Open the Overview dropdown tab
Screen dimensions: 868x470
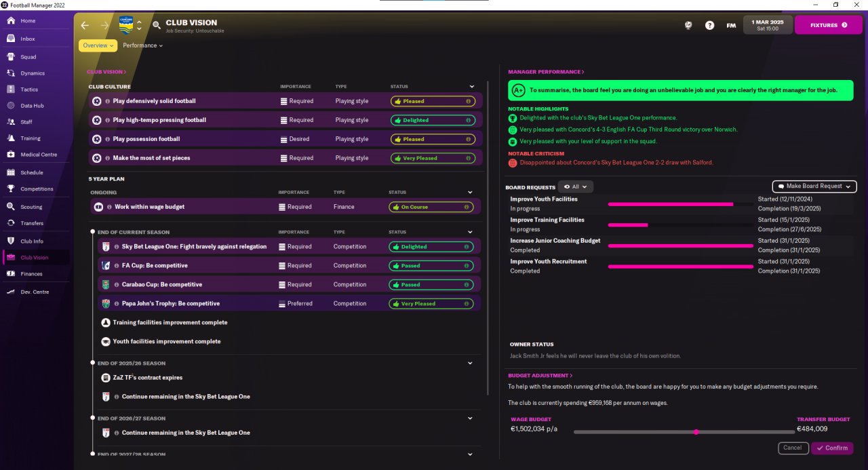[98, 45]
